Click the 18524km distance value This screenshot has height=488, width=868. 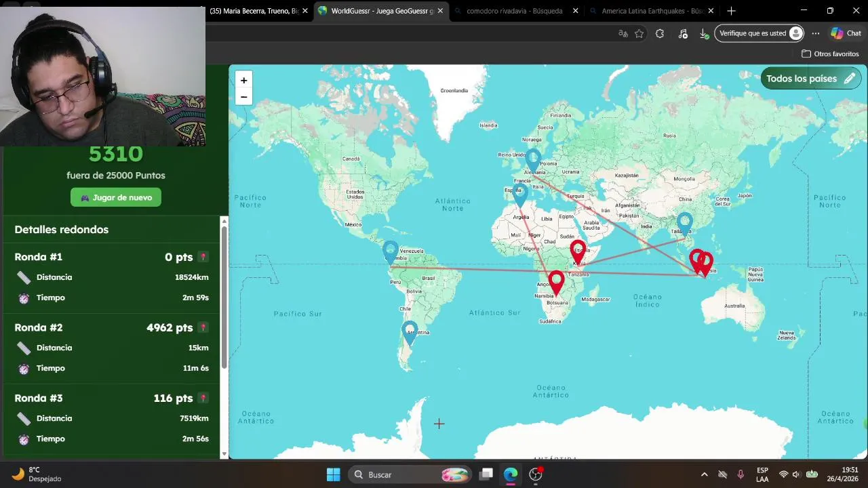[192, 277]
